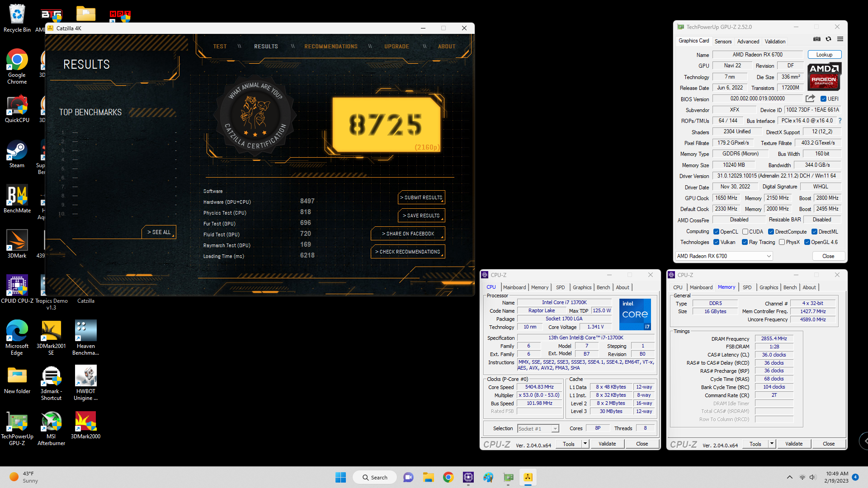The width and height of the screenshot is (868, 488).
Task: Switch to the Advanced tab in GPU-Z
Action: (748, 42)
